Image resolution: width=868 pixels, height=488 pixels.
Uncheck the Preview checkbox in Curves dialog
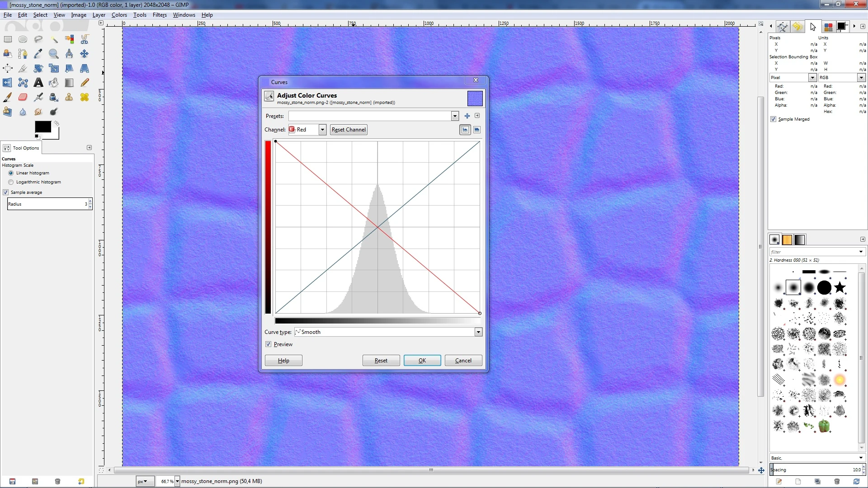[x=269, y=344]
